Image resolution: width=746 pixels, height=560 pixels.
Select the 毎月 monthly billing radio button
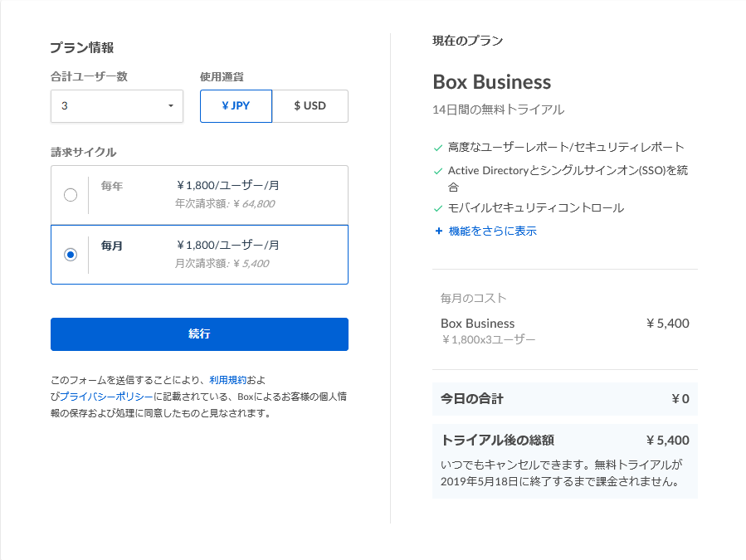click(x=71, y=255)
